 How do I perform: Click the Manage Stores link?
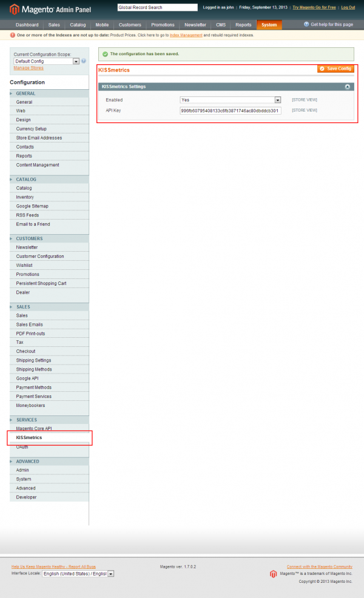29,68
